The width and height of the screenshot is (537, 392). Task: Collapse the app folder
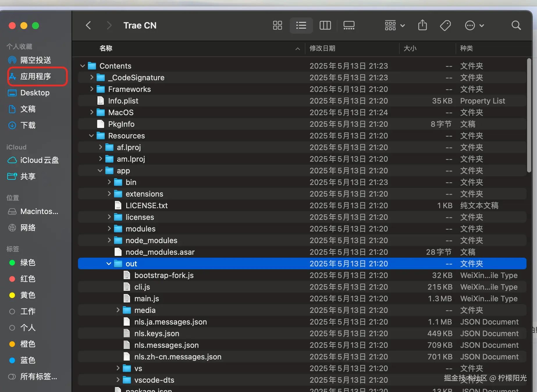tap(100, 171)
